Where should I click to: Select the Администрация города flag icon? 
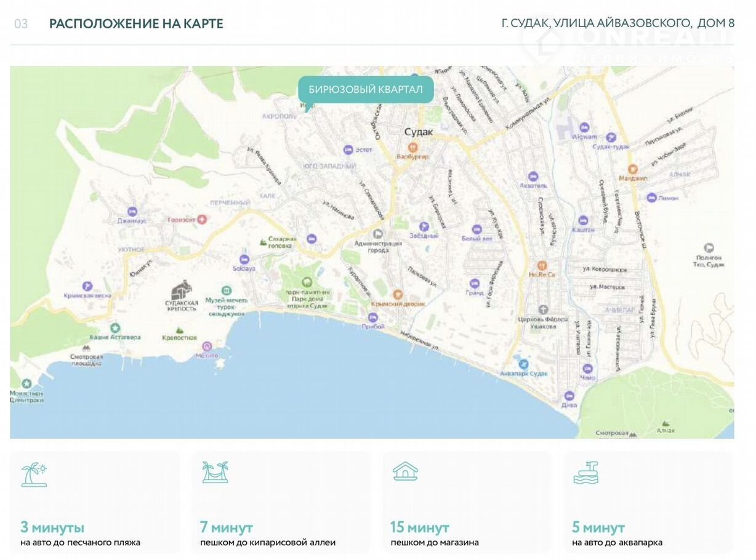point(378,233)
